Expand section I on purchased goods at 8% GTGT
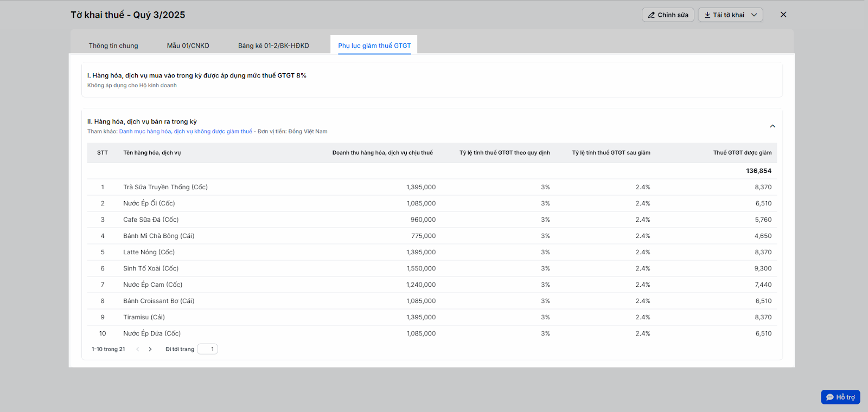The image size is (868, 412). click(197, 76)
